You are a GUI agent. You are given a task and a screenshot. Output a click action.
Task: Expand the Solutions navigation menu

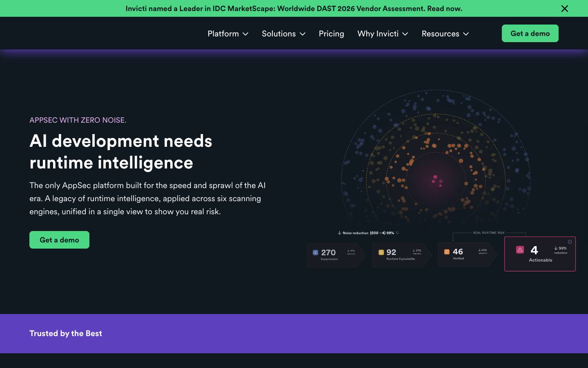click(x=283, y=34)
